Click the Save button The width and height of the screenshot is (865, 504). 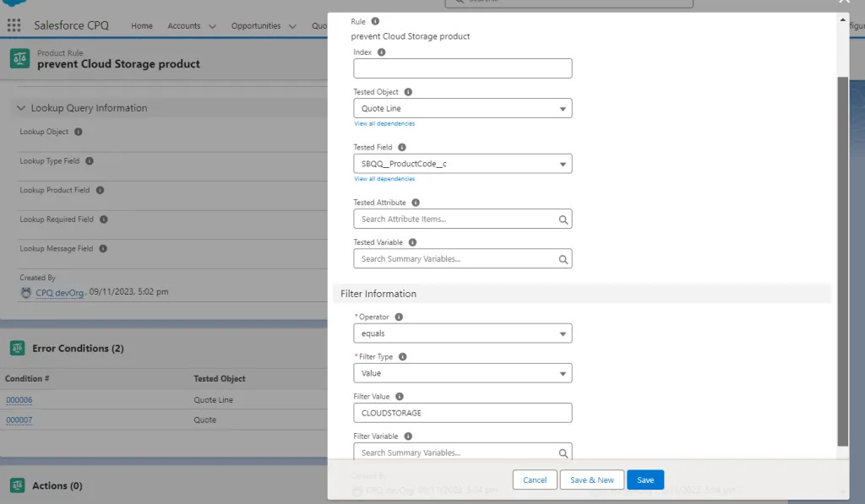(x=645, y=480)
